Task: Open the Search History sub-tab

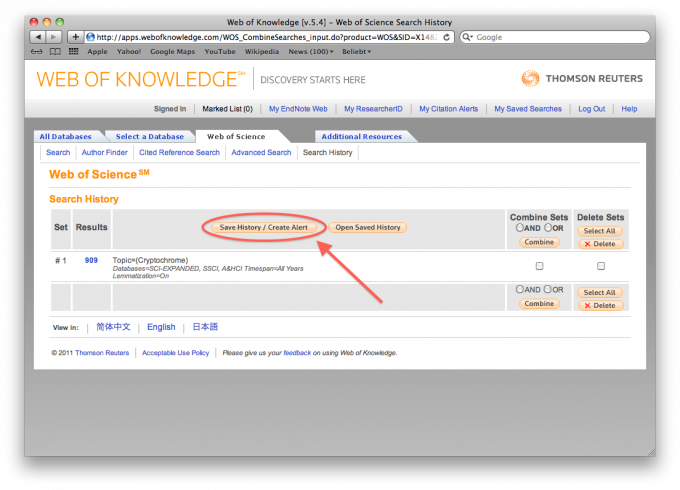Action: tap(327, 153)
